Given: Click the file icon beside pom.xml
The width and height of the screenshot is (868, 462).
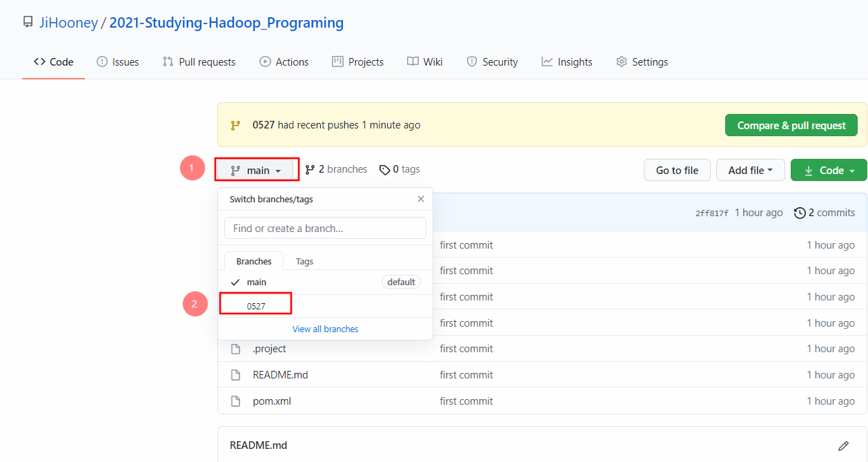Looking at the screenshot, I should (235, 401).
